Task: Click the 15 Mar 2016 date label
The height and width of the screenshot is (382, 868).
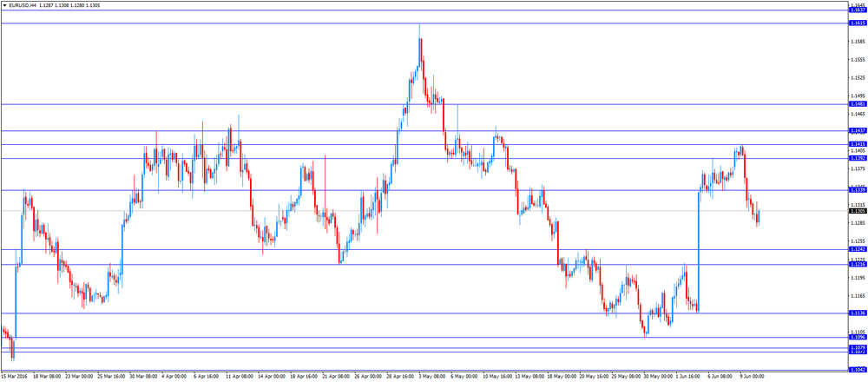Action: click(x=12, y=376)
